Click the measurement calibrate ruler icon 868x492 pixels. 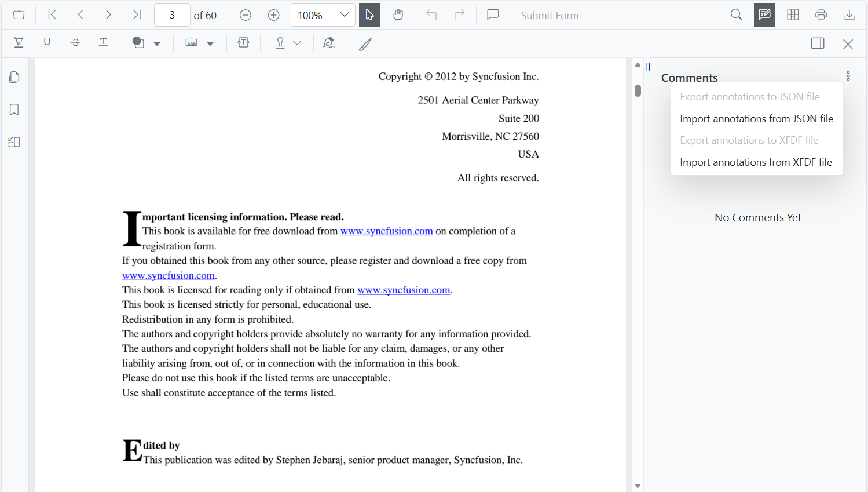[191, 43]
